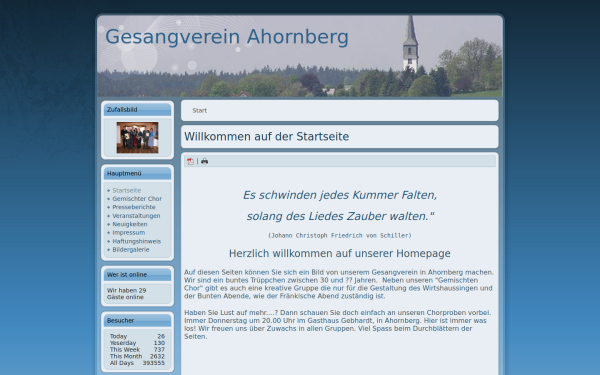Click the 'Wir haben 29 Gäste online' text
The image size is (600, 375).
(x=126, y=294)
